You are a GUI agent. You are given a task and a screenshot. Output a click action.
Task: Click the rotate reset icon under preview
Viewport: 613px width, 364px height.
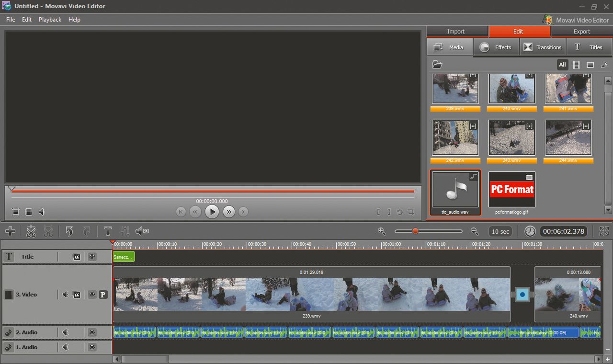400,212
